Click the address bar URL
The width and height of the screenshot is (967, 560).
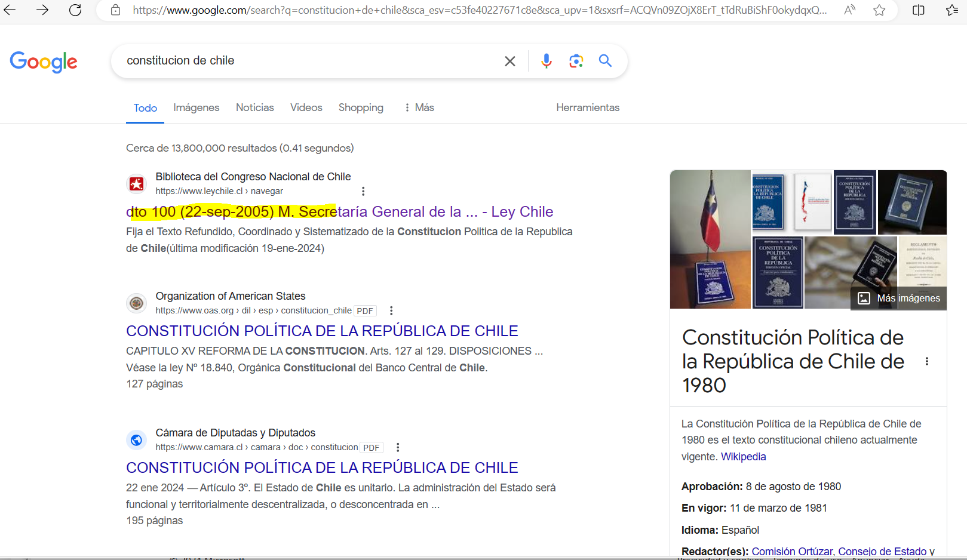[x=480, y=10]
